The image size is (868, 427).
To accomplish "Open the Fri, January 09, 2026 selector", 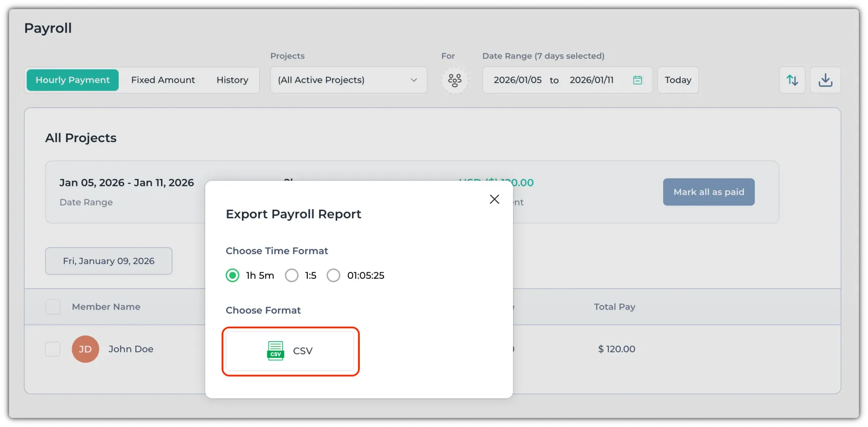I will (x=108, y=261).
